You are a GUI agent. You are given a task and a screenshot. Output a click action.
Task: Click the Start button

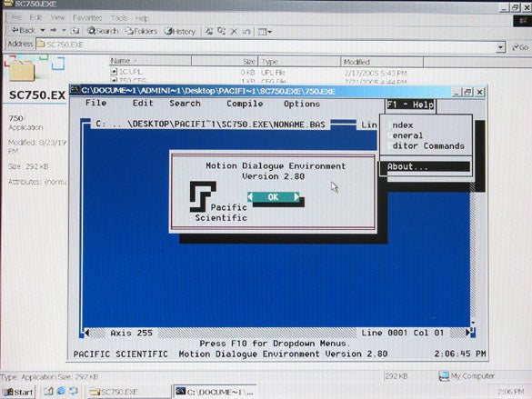point(19,392)
